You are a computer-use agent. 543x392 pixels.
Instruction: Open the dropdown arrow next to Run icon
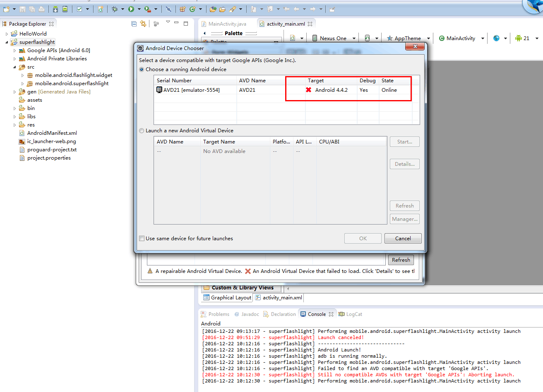click(139, 9)
